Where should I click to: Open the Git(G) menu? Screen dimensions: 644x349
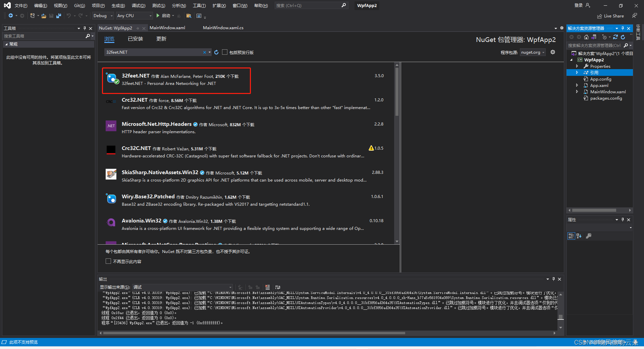pyautogui.click(x=79, y=6)
